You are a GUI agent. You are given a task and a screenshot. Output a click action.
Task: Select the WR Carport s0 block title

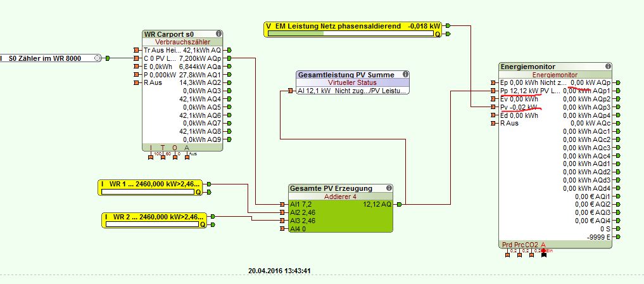coord(169,34)
